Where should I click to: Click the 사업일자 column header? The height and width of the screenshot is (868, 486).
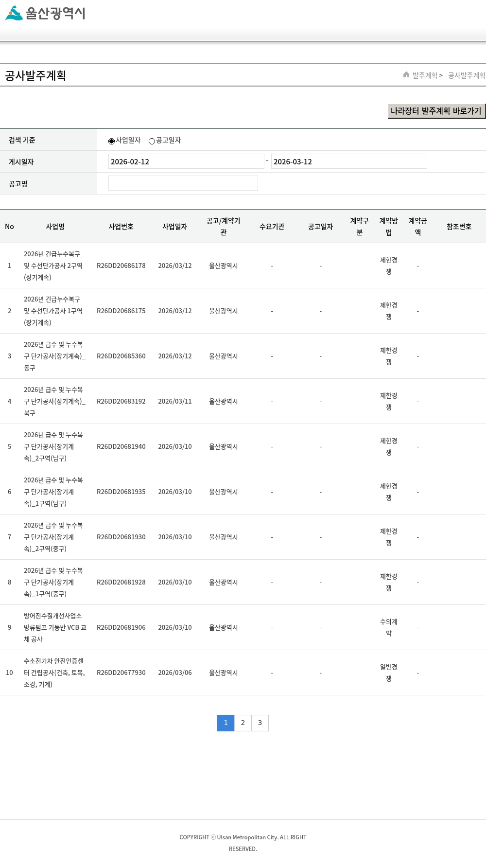pyautogui.click(x=174, y=227)
